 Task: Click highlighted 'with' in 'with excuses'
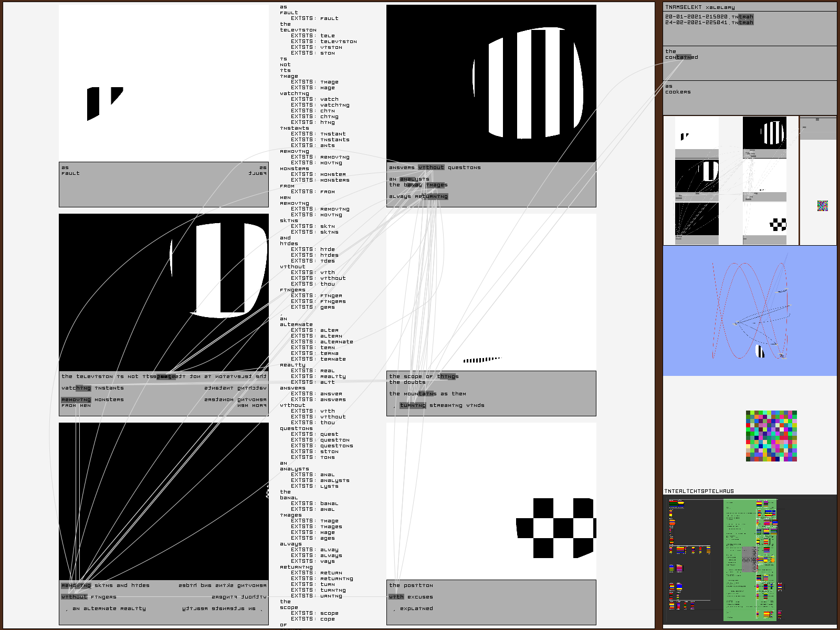[x=396, y=597]
